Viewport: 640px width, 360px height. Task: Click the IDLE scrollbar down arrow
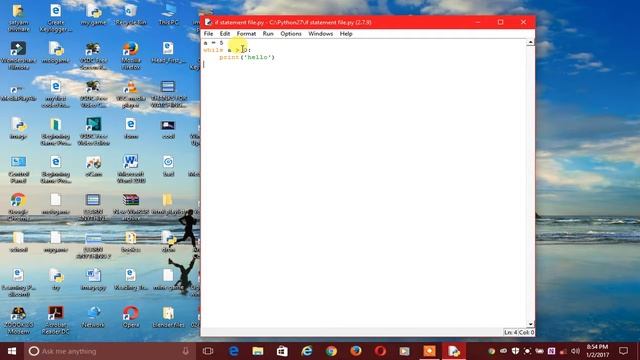pos(530,324)
